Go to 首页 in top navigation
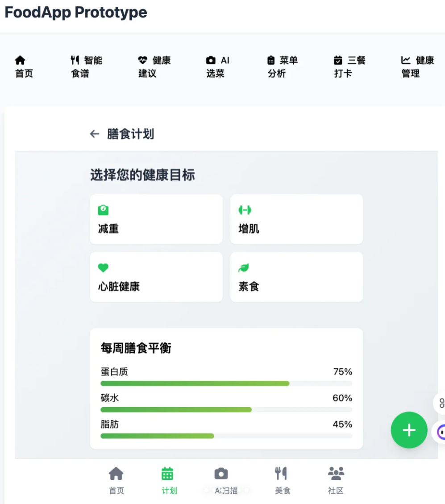The height and width of the screenshot is (504, 445). click(24, 67)
